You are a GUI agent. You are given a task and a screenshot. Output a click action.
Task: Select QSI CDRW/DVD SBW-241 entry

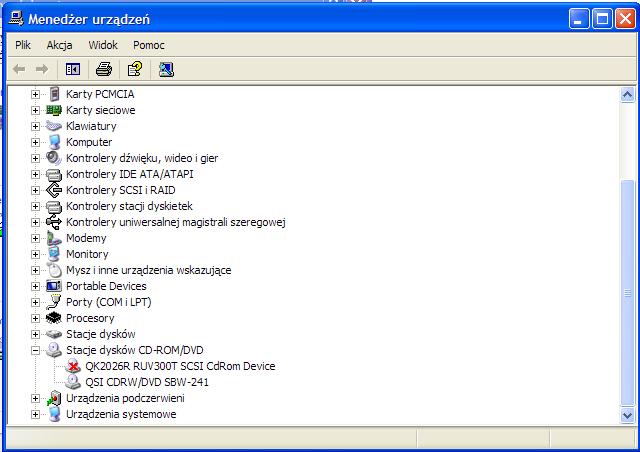[147, 382]
